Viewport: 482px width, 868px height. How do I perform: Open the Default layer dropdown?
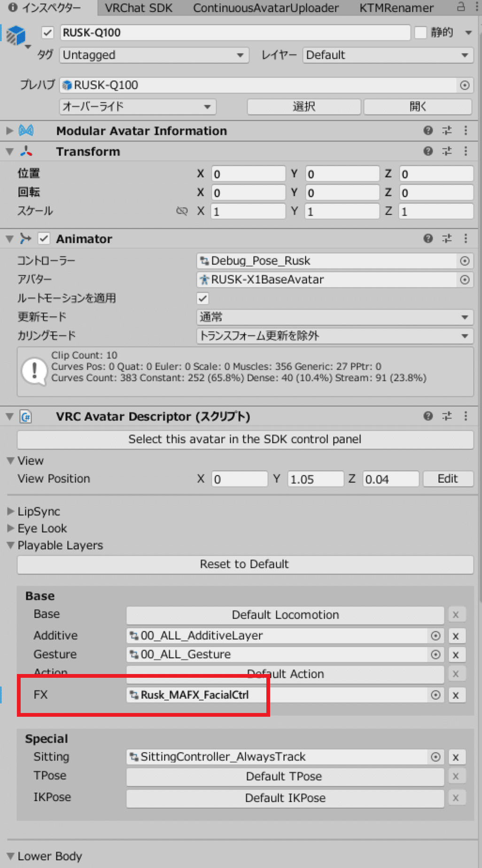[x=388, y=55]
